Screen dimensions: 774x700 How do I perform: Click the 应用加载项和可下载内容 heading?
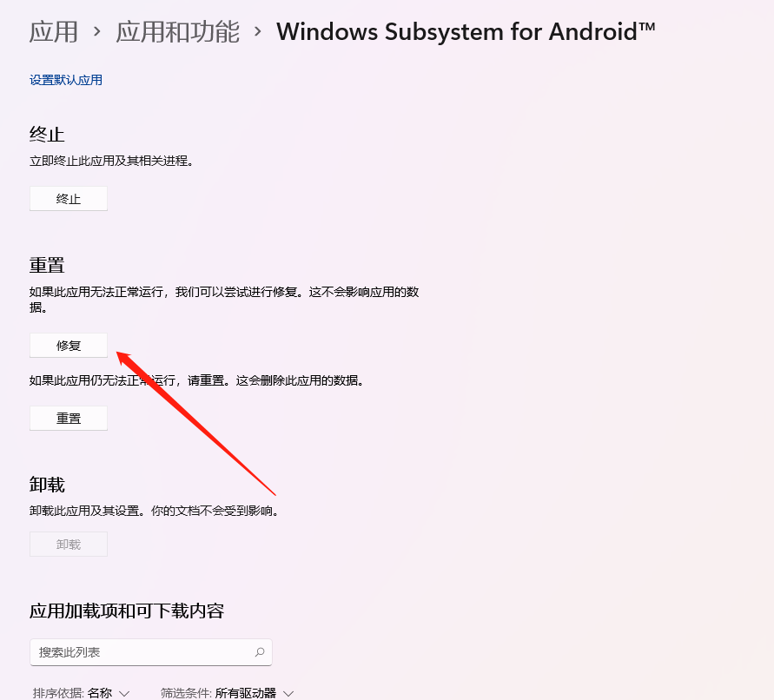click(127, 611)
